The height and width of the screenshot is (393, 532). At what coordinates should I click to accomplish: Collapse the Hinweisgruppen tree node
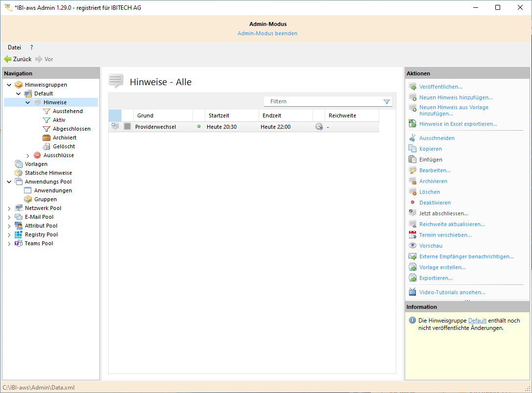coord(9,85)
